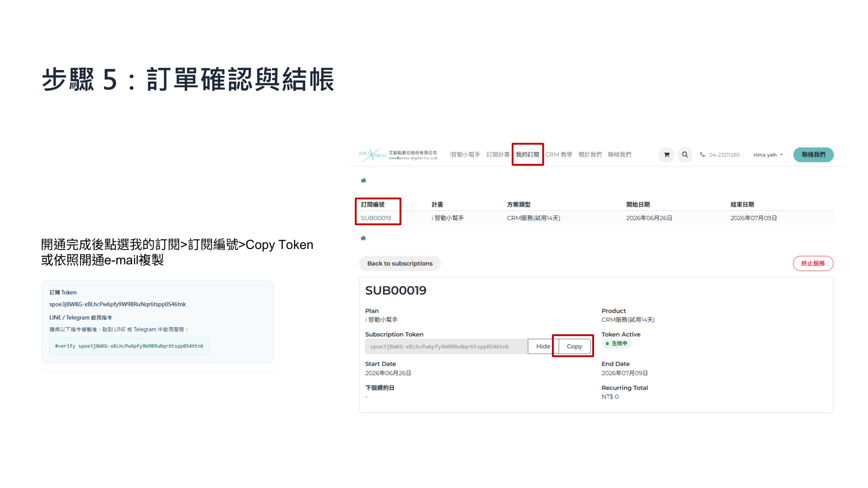Click the search magnifier icon

pos(685,155)
